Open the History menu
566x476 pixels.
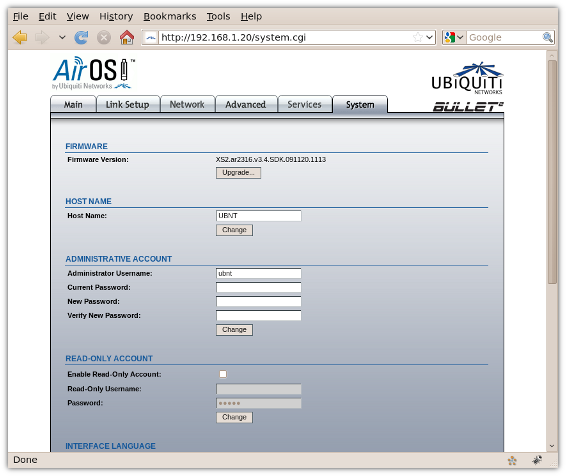point(116,16)
